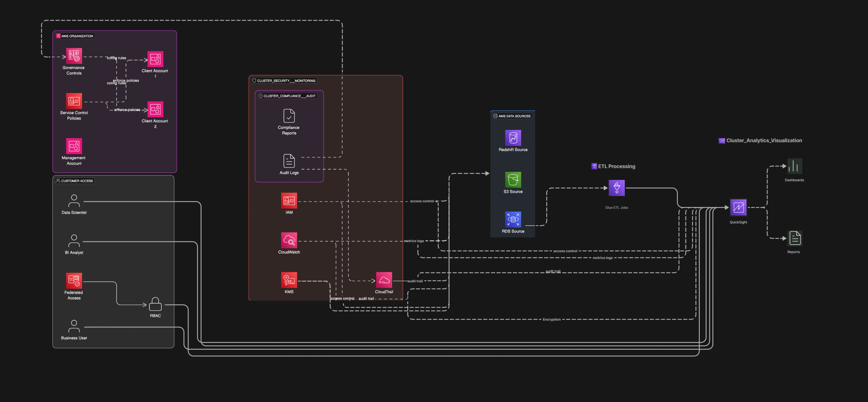Screen dimensions: 868x402
Task: Select the QuickSight analytics icon
Action: (738, 207)
